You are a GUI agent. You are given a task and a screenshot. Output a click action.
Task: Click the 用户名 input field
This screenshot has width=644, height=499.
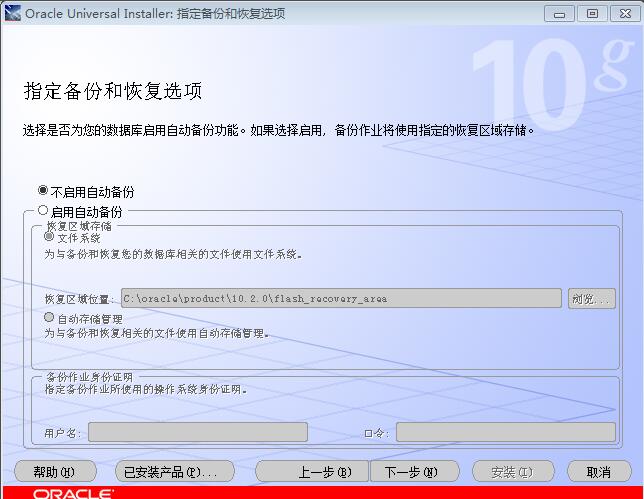pos(198,432)
